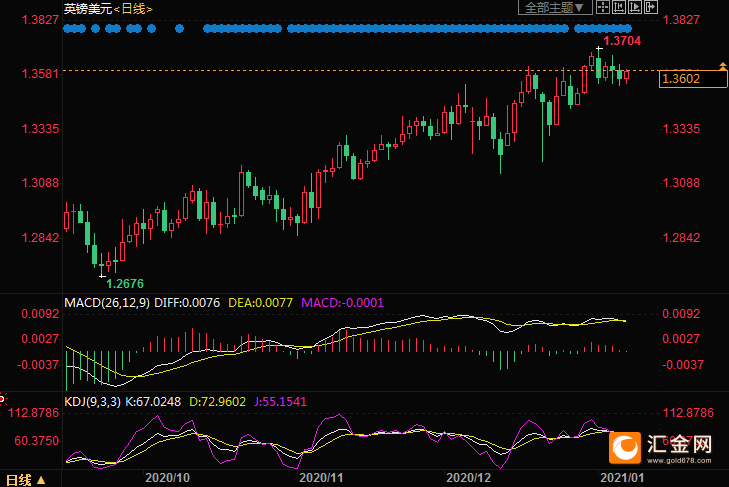Click the DIFF:0.0076 value
This screenshot has width=729, height=487.
(x=187, y=303)
